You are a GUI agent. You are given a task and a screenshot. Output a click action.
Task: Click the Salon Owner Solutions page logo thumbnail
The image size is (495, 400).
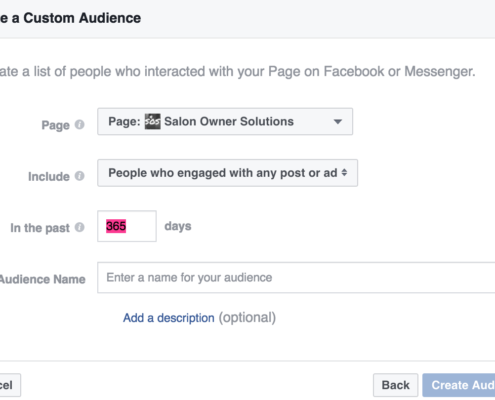pos(152,121)
